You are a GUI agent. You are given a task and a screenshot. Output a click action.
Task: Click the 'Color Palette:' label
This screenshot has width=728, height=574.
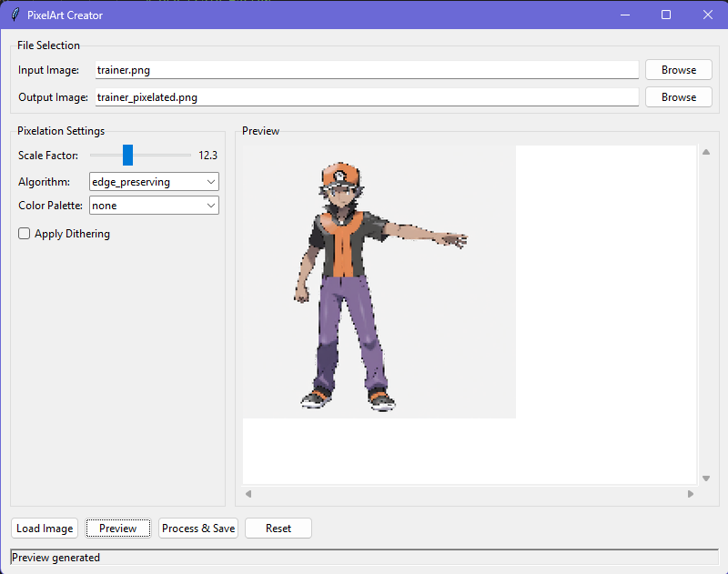coord(51,206)
